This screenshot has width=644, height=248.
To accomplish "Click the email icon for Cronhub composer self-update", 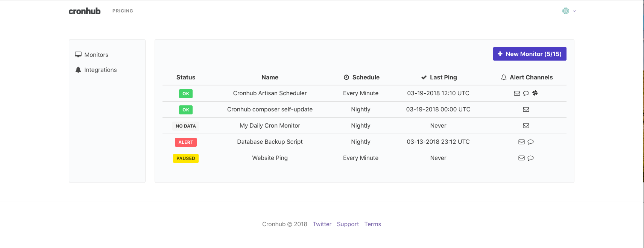I will click(526, 110).
